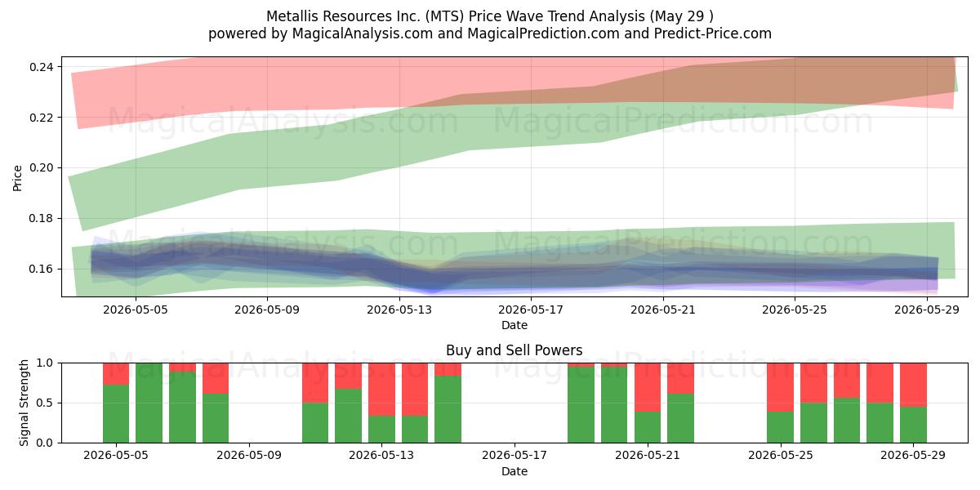This screenshot has width=980, height=490.
Task: Select 2026-05-05 on the Buy and Sell Powers axis
Action: point(116,456)
